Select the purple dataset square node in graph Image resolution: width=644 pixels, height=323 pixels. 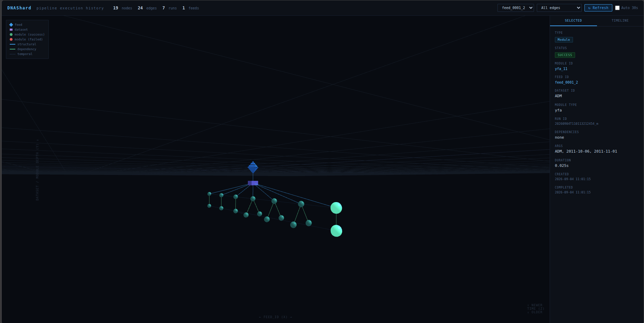[x=253, y=183]
